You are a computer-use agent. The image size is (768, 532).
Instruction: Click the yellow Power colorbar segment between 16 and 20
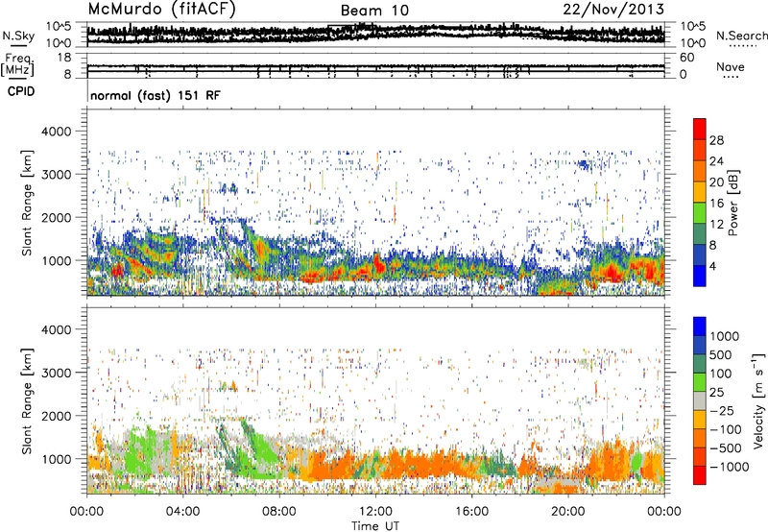[x=700, y=191]
